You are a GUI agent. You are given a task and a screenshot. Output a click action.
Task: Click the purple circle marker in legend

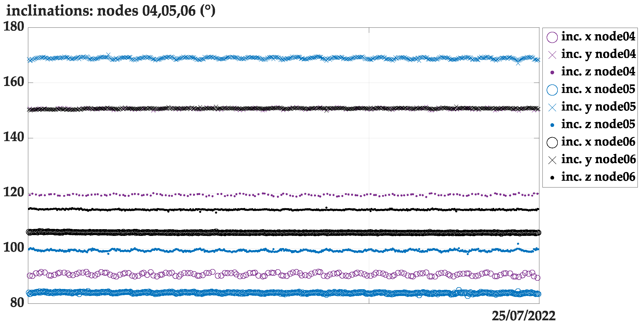[552, 37]
